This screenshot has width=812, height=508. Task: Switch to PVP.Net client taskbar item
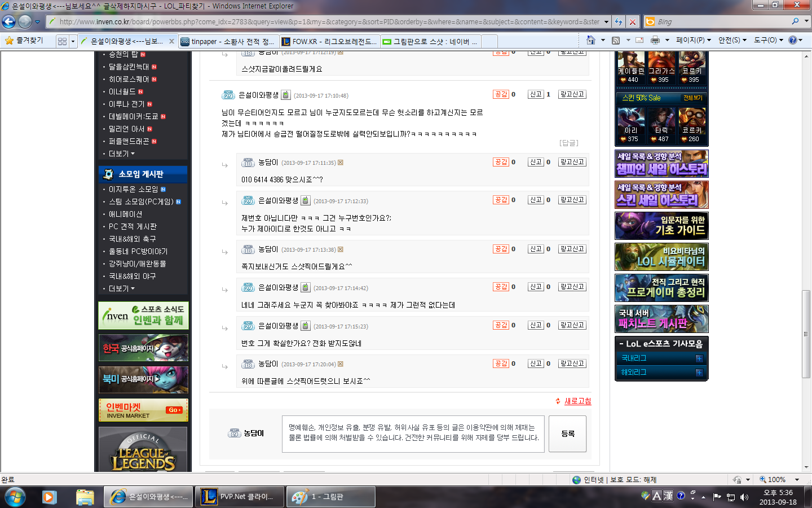coord(239,497)
